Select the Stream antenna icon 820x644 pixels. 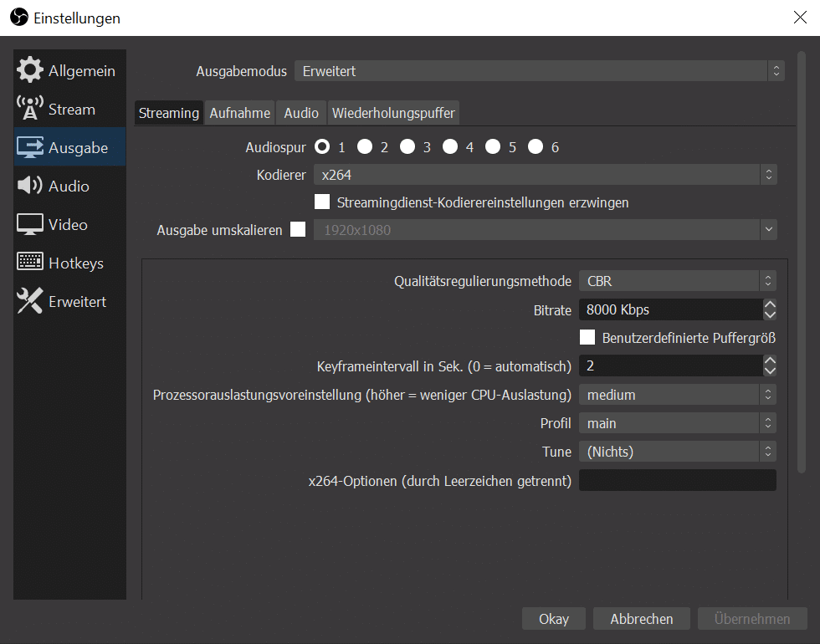coord(30,110)
